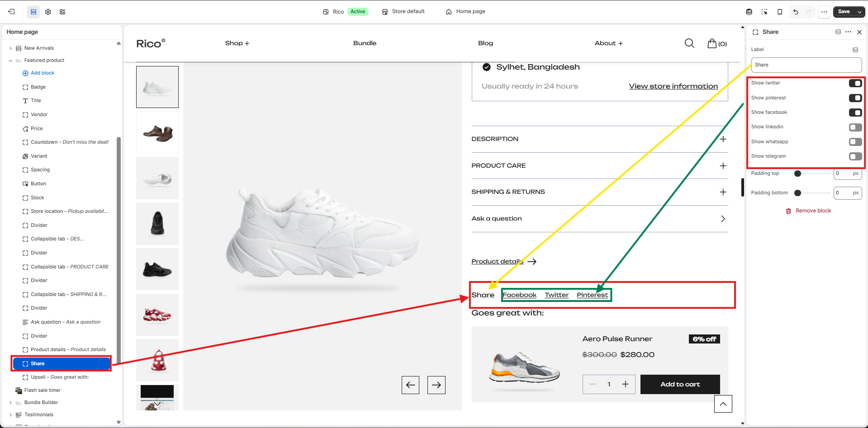Click the Add block link
Screen dimensions: 868x428
pyautogui.click(x=38, y=73)
